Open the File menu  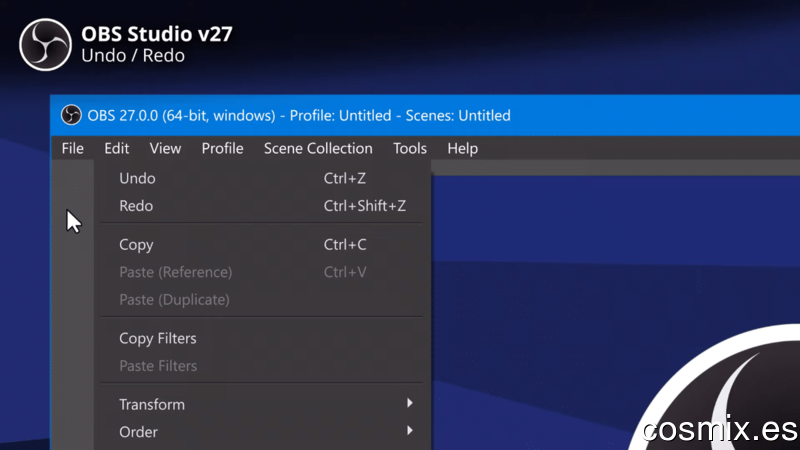click(72, 148)
